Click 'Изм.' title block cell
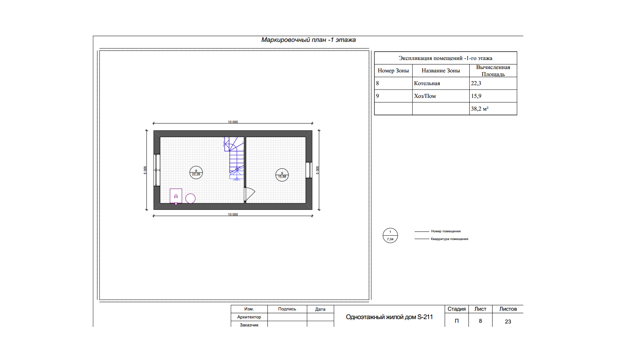 [x=249, y=309]
